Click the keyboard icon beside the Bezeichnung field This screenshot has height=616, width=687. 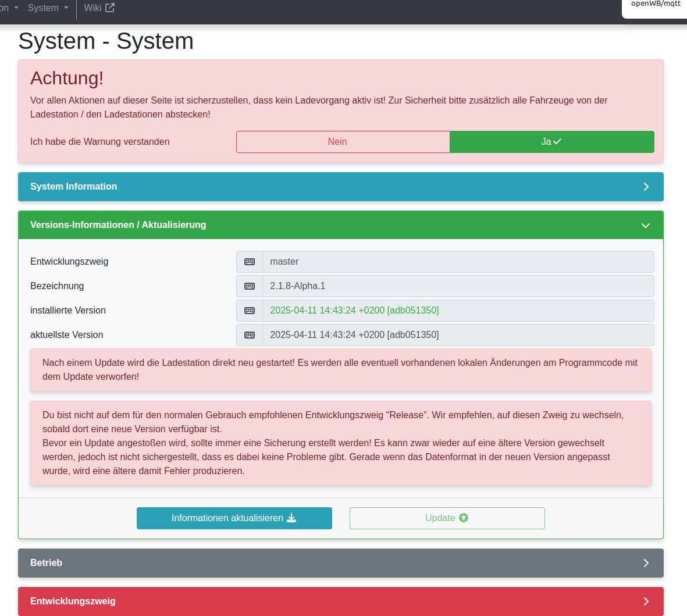(249, 286)
